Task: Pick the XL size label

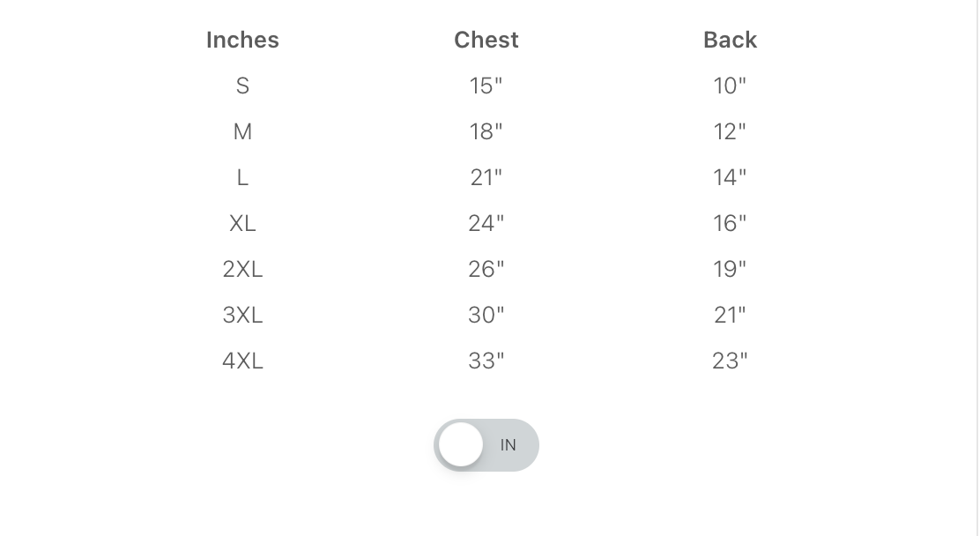Action: (242, 223)
